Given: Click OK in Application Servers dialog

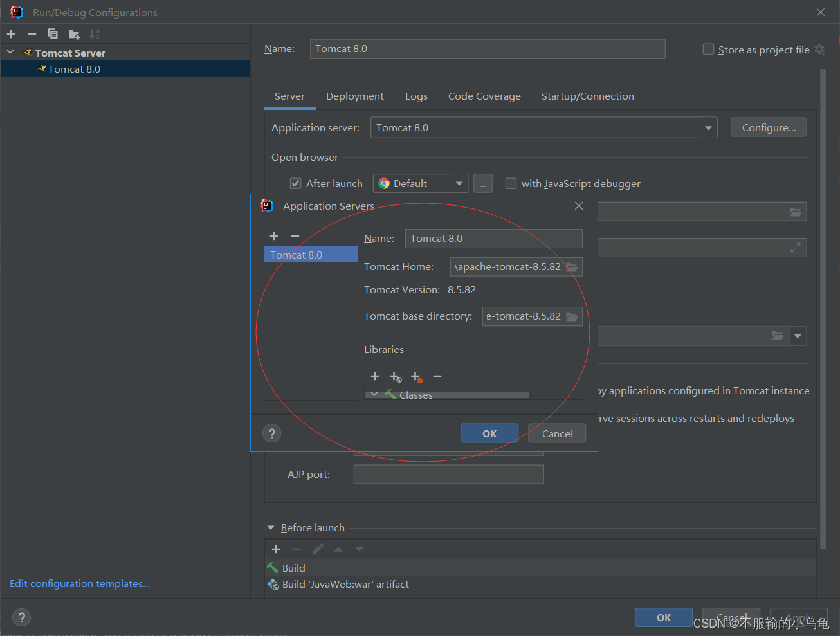Looking at the screenshot, I should click(489, 433).
